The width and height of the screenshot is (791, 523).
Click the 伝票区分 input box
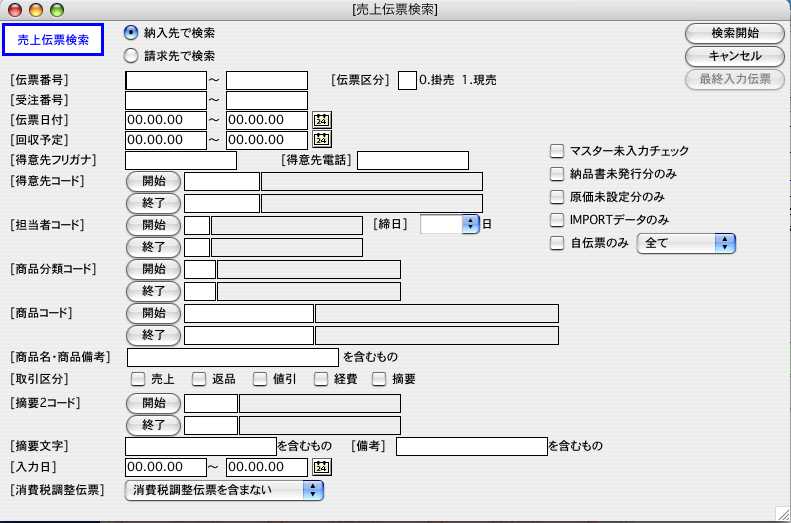click(407, 80)
